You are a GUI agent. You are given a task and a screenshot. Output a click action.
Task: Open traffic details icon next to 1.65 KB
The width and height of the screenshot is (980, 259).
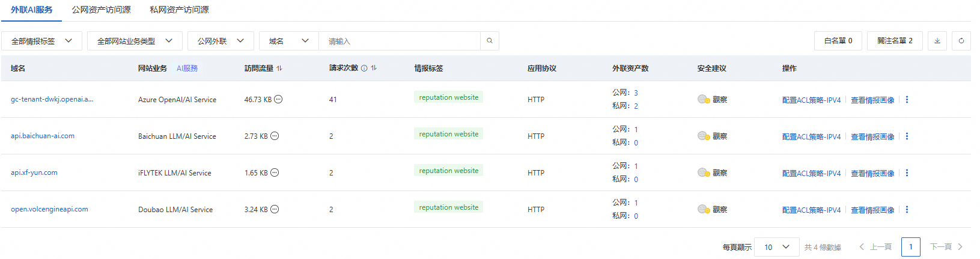click(x=275, y=172)
